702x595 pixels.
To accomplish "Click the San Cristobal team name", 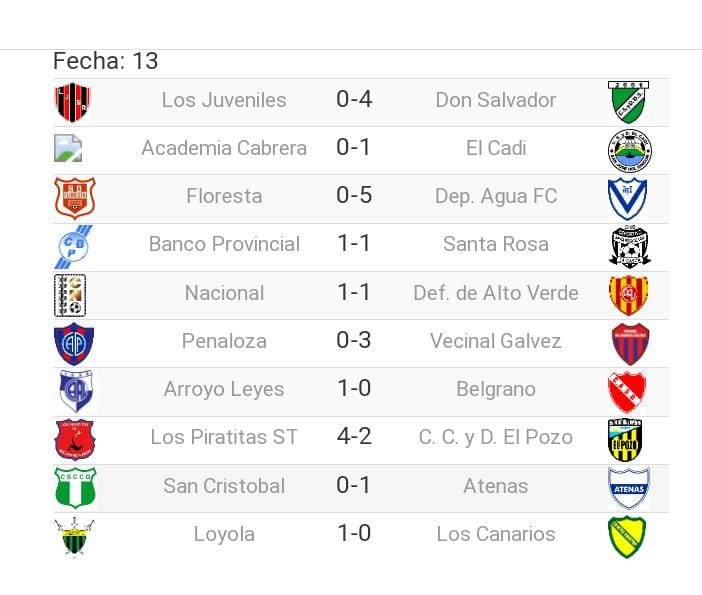I will pyautogui.click(x=224, y=486).
